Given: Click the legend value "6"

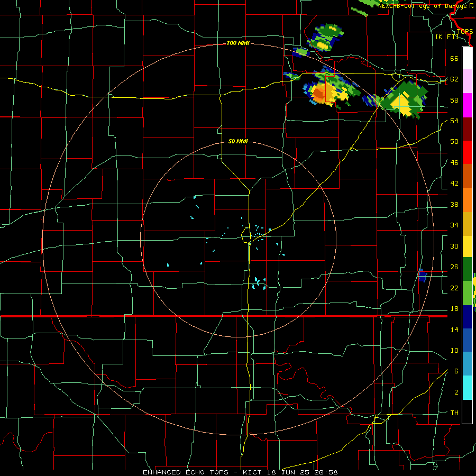Looking at the screenshot, I should [x=456, y=371].
